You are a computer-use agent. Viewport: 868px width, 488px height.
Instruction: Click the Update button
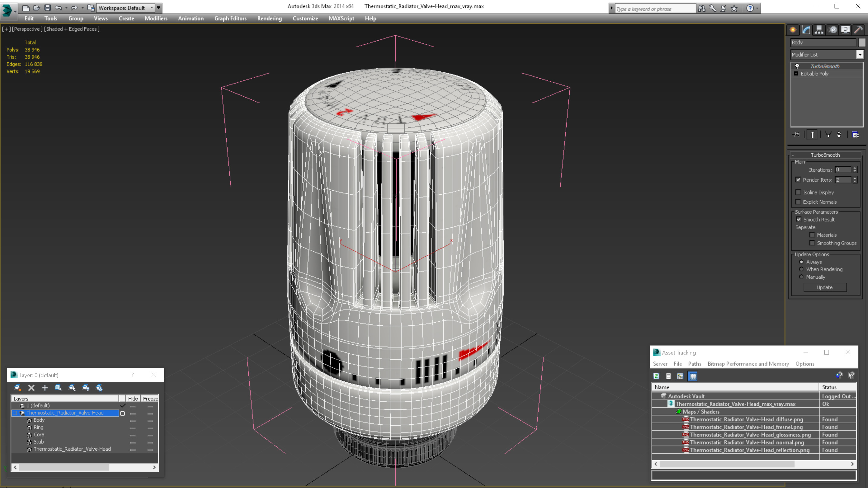[x=825, y=287]
